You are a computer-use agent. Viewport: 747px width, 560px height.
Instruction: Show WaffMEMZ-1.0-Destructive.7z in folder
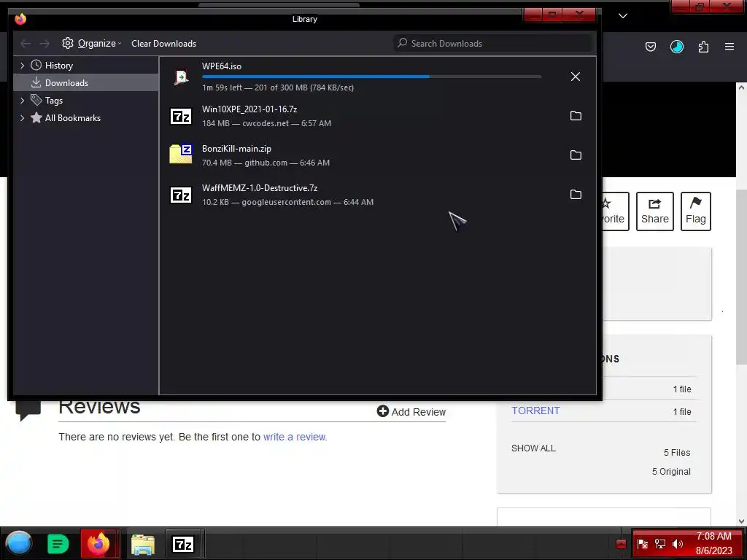[x=576, y=194]
